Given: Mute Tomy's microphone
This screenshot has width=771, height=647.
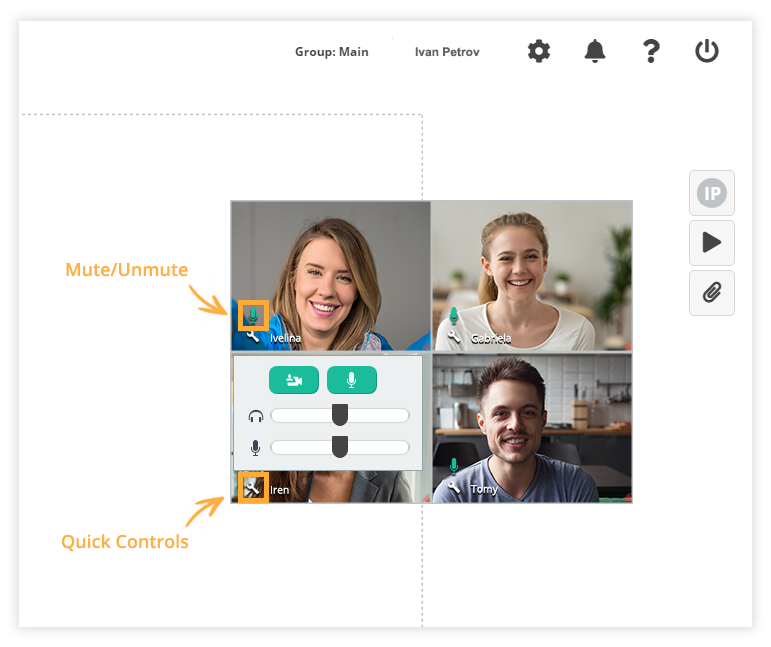Looking at the screenshot, I should click(x=454, y=466).
